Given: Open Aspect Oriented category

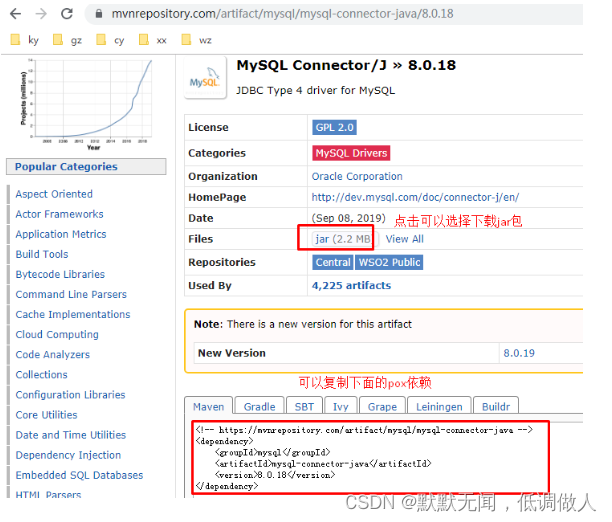Looking at the screenshot, I should 54,194.
